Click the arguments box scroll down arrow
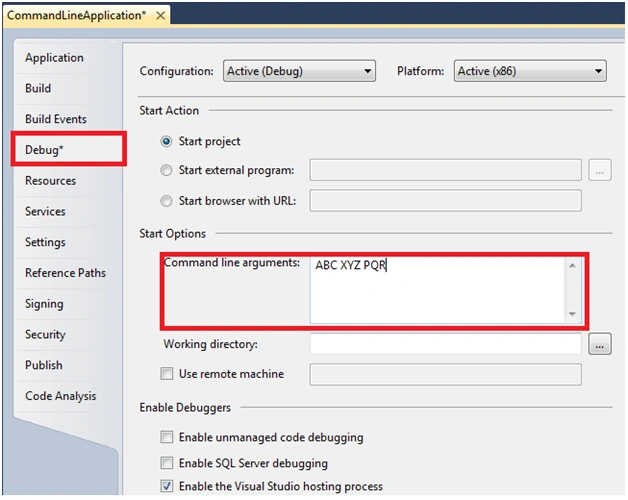Screen dimensions: 628x500 572,314
